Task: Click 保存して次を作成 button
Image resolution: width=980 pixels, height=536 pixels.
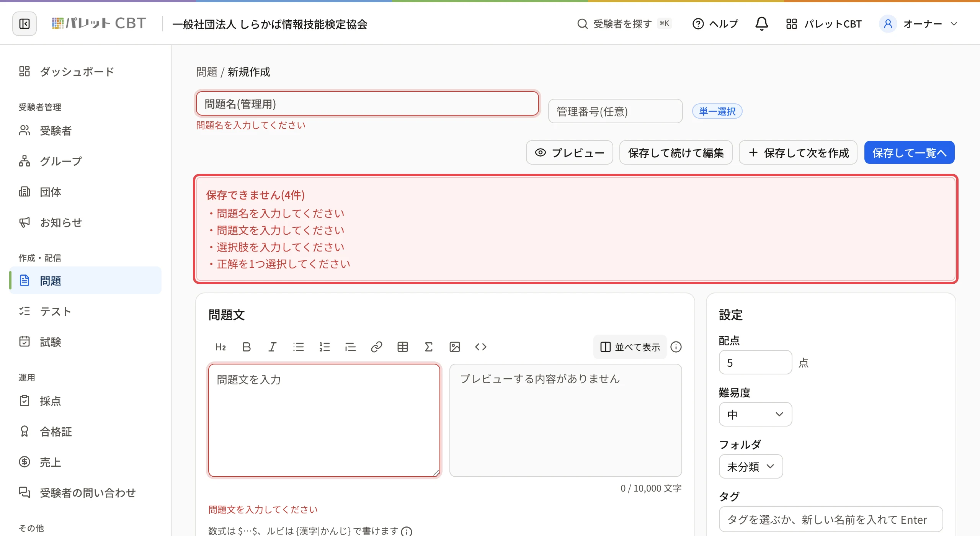Action: point(798,152)
